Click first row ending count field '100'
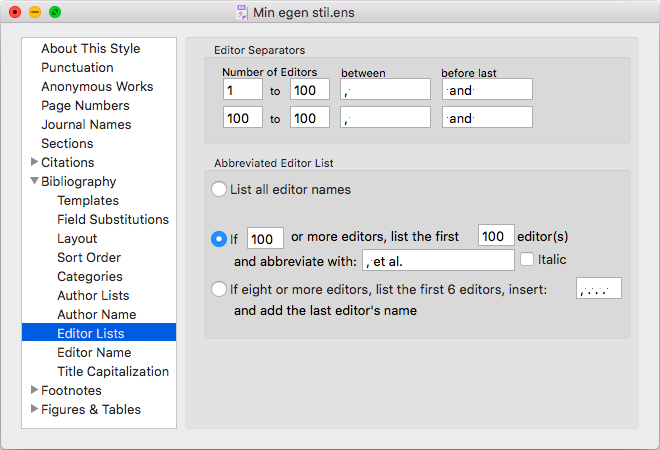660x450 pixels. pyautogui.click(x=310, y=89)
